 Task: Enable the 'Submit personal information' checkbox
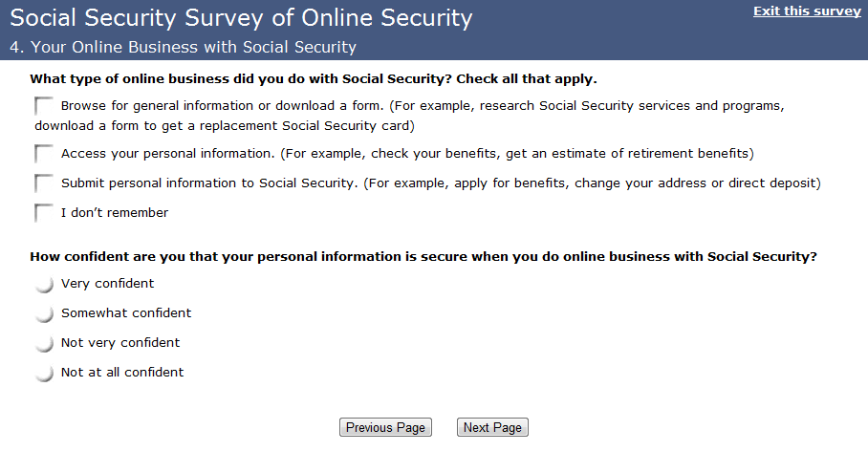(44, 183)
